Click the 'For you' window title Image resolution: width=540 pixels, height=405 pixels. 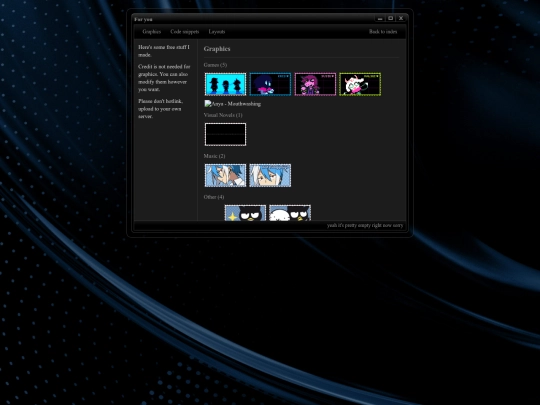click(x=143, y=19)
